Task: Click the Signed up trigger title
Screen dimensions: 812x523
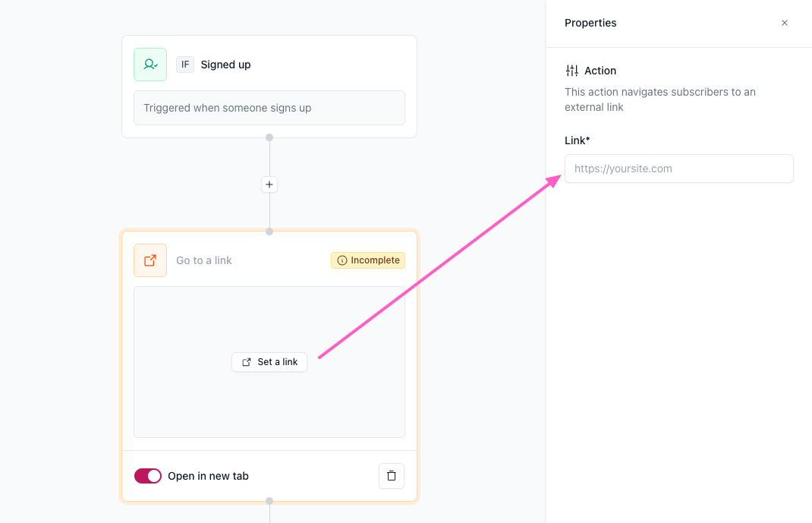Action: click(226, 65)
